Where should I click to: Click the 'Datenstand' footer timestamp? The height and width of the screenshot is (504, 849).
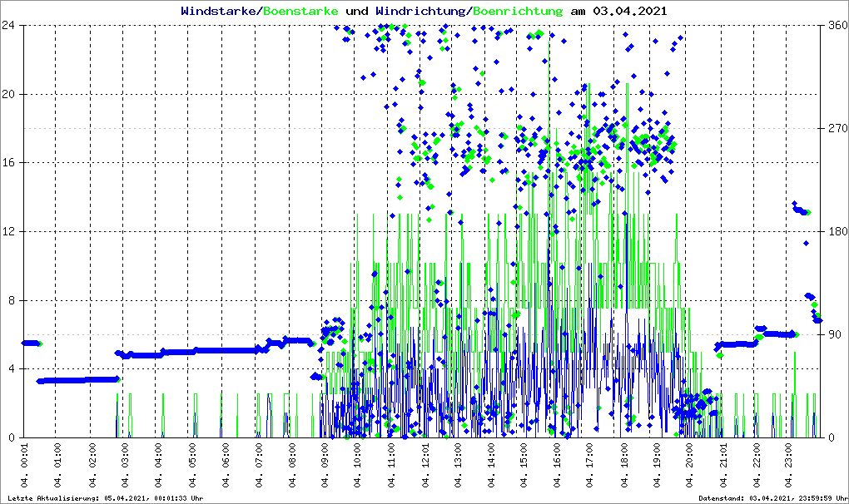[x=773, y=498]
